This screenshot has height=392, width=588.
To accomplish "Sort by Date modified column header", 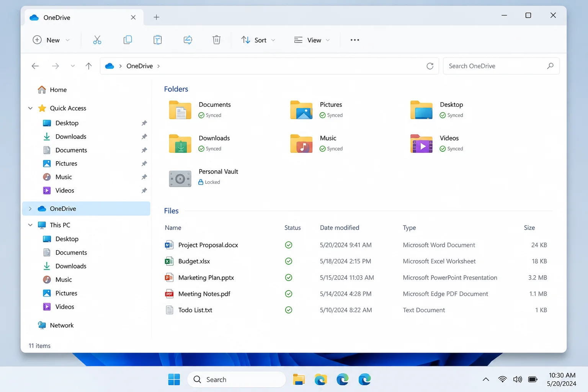I will tap(340, 228).
